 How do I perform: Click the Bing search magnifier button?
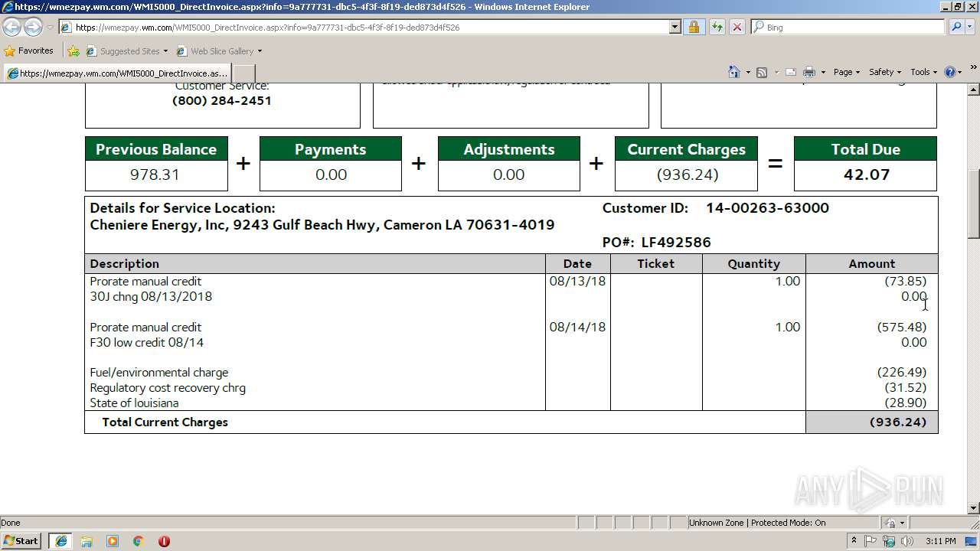pyautogui.click(x=955, y=27)
